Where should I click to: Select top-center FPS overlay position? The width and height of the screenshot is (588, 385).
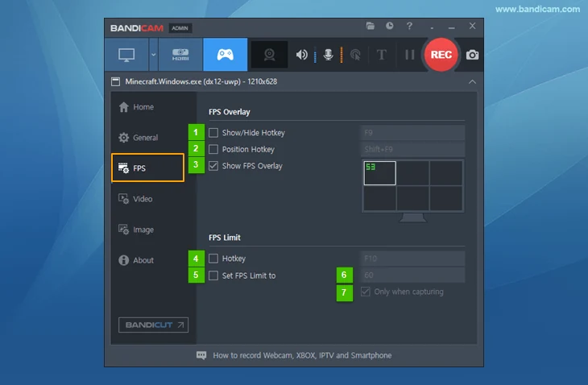(413, 173)
